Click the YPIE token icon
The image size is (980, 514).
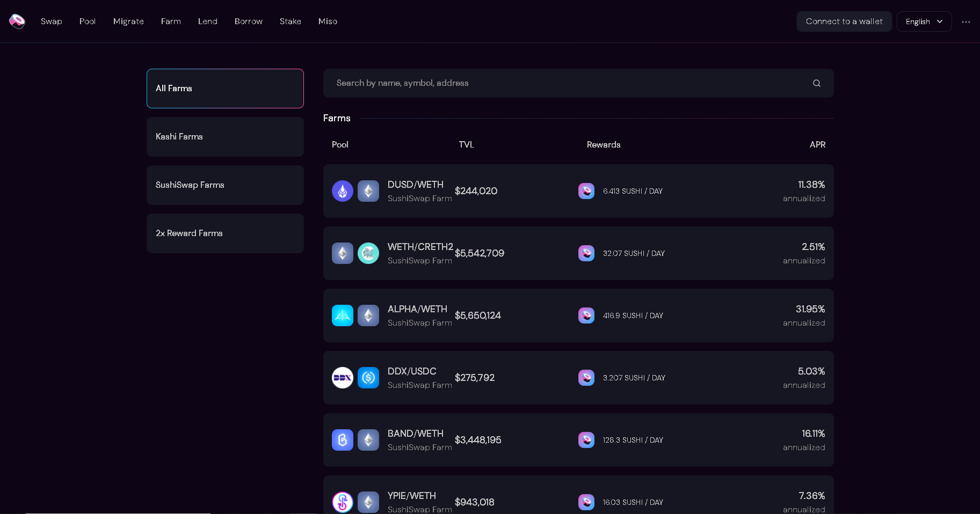(x=343, y=502)
